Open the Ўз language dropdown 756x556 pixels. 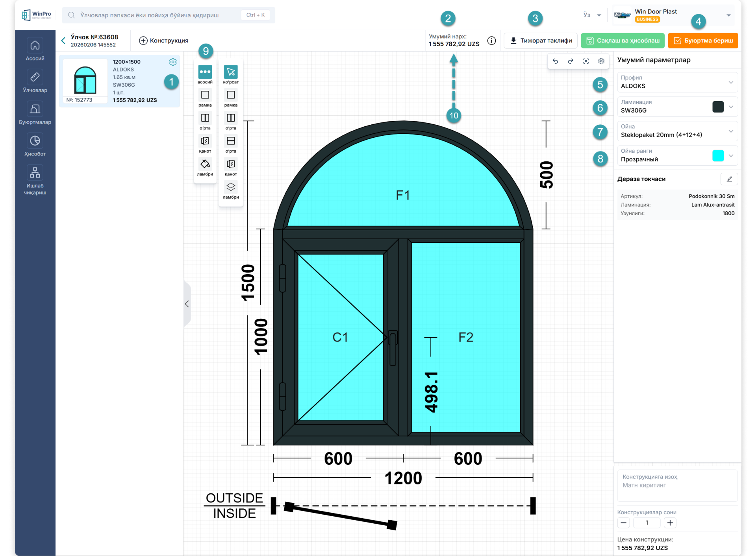pos(592,15)
